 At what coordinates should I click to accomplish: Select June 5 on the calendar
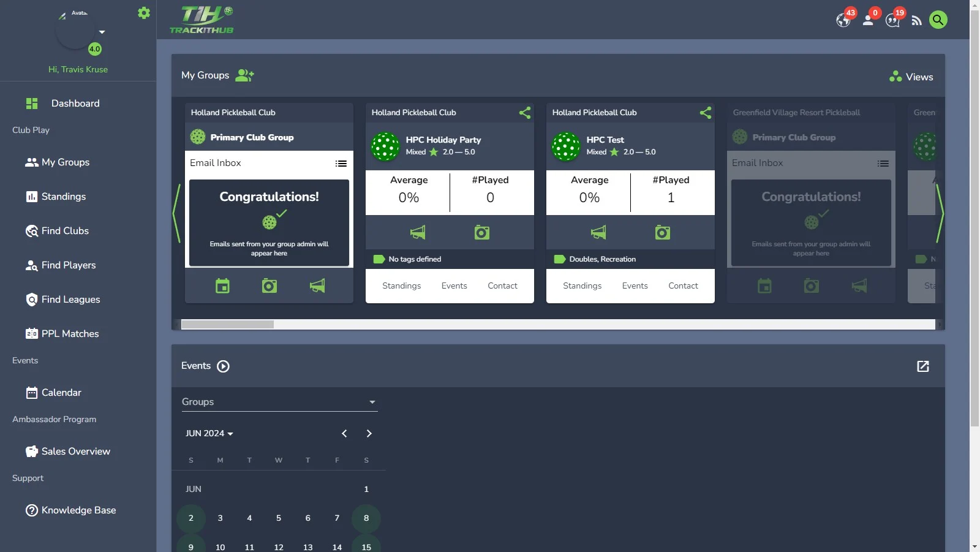click(x=279, y=518)
